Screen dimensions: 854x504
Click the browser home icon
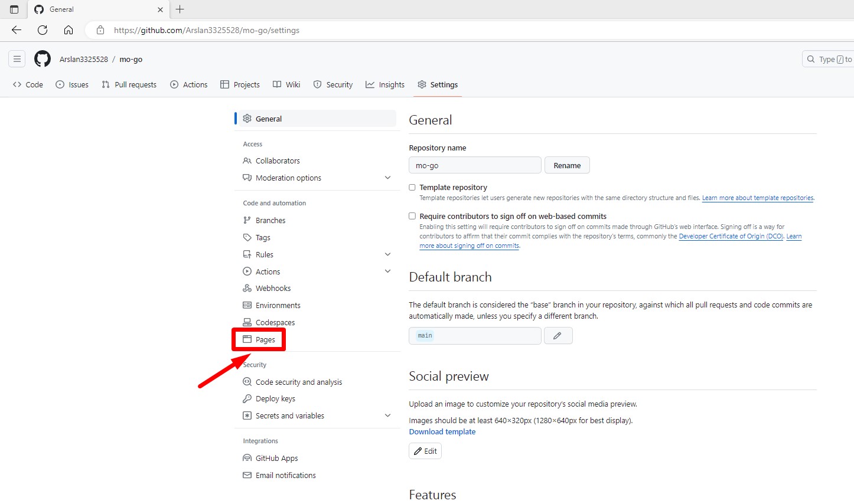(x=69, y=30)
